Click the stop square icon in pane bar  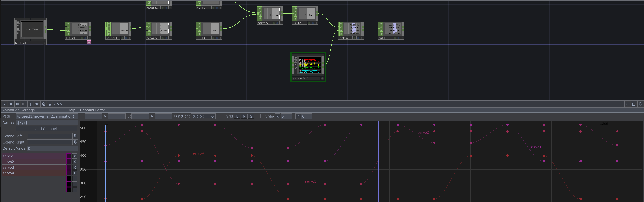(11, 104)
